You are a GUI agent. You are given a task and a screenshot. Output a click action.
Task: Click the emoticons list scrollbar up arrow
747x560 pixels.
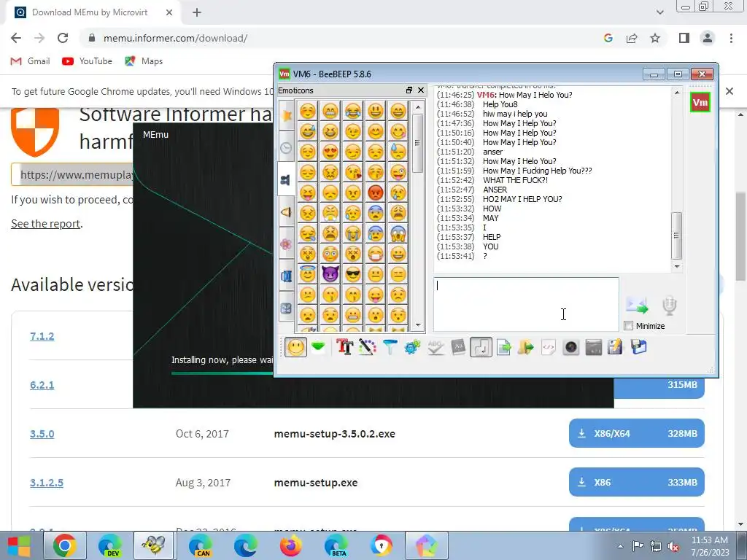(x=418, y=107)
